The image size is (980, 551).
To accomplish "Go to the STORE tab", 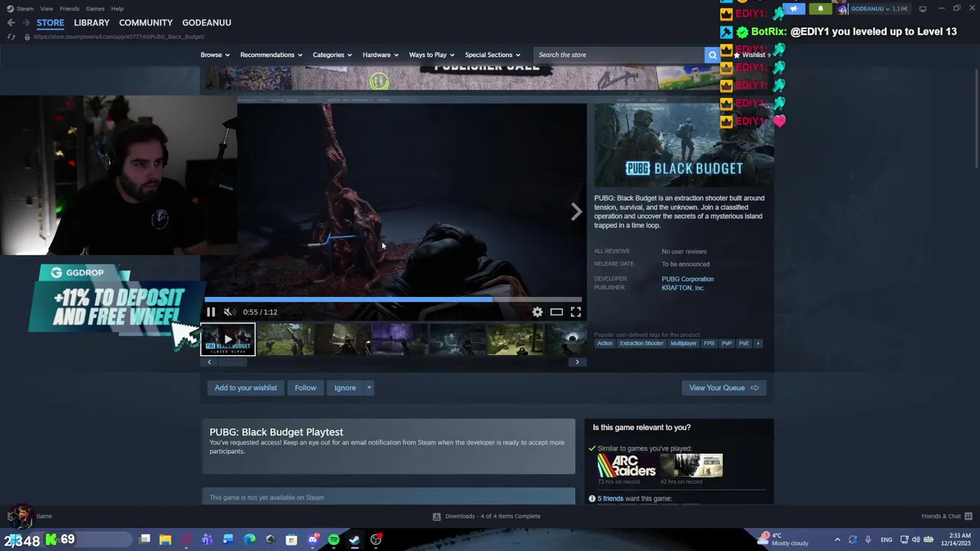I will [51, 22].
